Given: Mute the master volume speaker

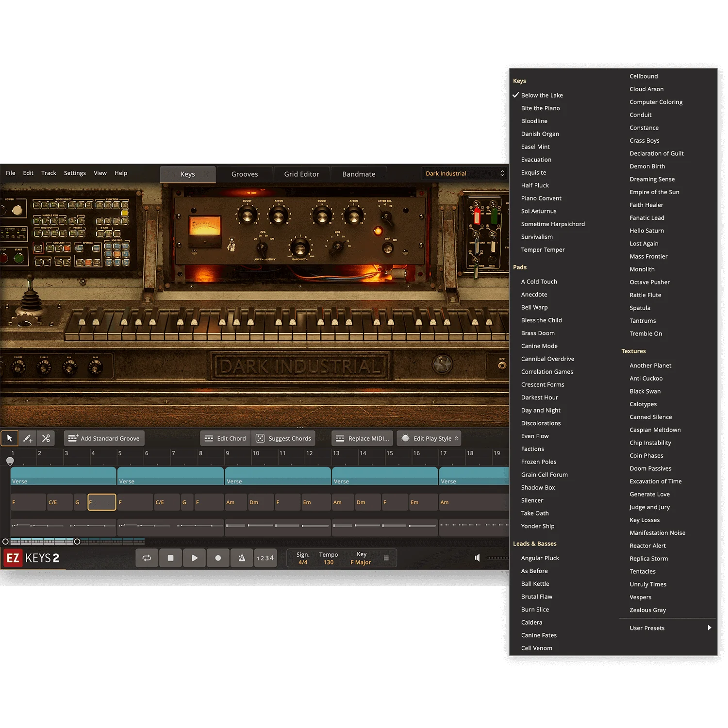Looking at the screenshot, I should (478, 558).
